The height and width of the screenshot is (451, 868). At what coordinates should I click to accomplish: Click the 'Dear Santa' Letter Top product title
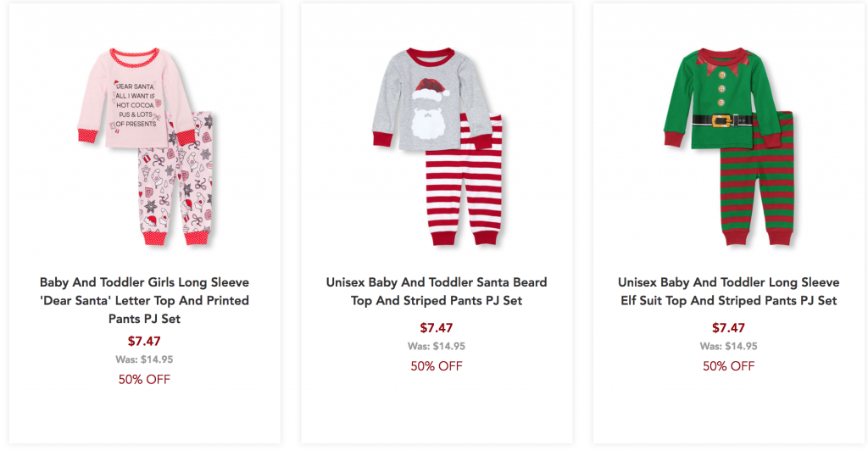(x=144, y=300)
